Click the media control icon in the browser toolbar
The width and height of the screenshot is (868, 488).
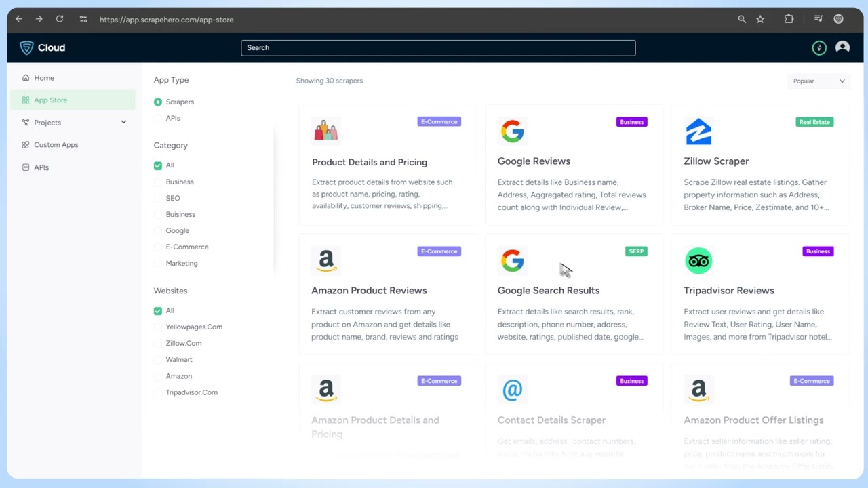(x=818, y=19)
